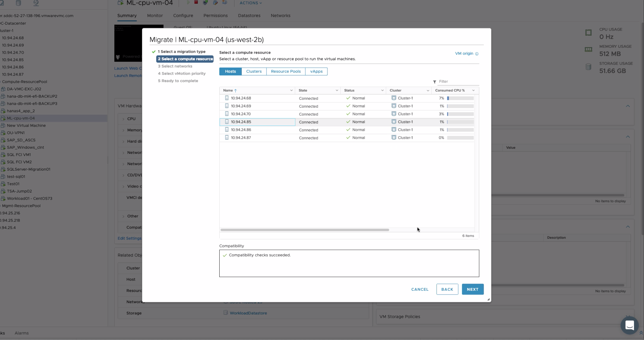Click the VM origin info icon
644x340 pixels.
coord(477,54)
